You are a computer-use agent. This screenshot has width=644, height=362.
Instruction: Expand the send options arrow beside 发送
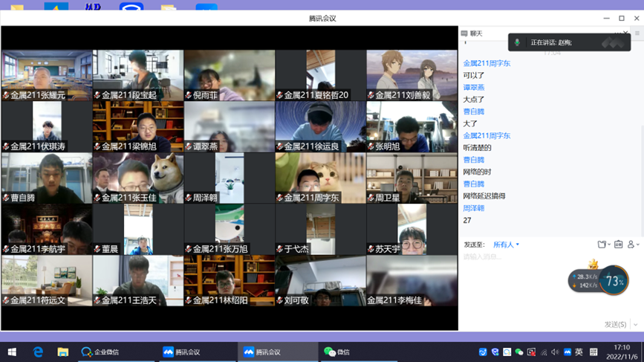point(635,325)
